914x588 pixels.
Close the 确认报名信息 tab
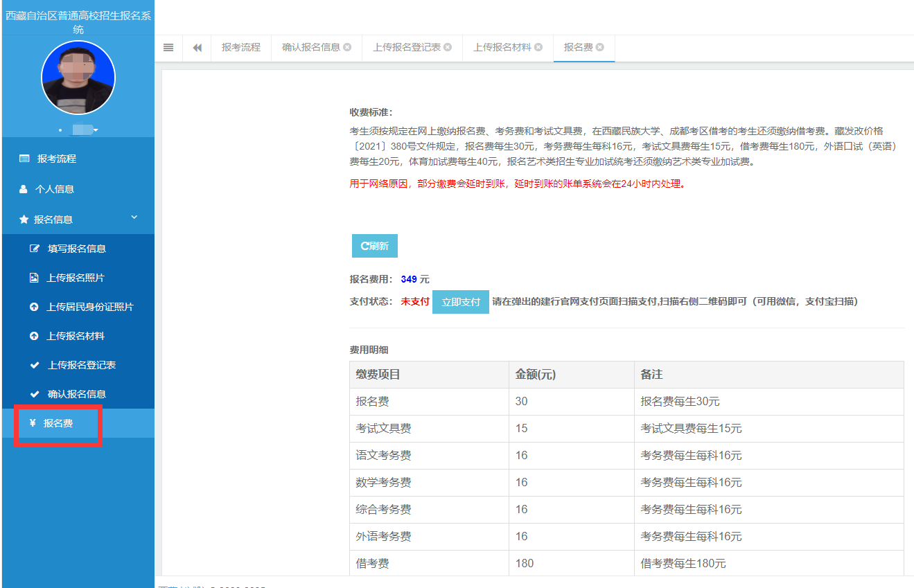(347, 47)
